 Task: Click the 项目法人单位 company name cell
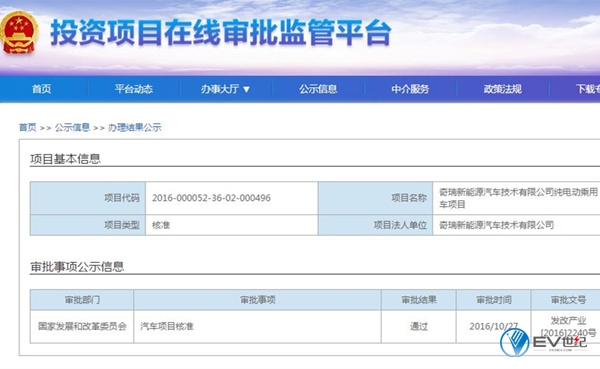[x=516, y=225]
